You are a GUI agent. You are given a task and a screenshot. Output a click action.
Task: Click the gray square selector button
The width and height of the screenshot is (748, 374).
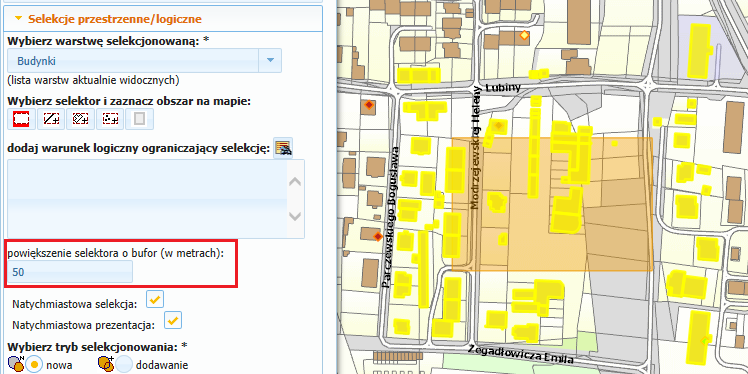pyautogui.click(x=139, y=118)
